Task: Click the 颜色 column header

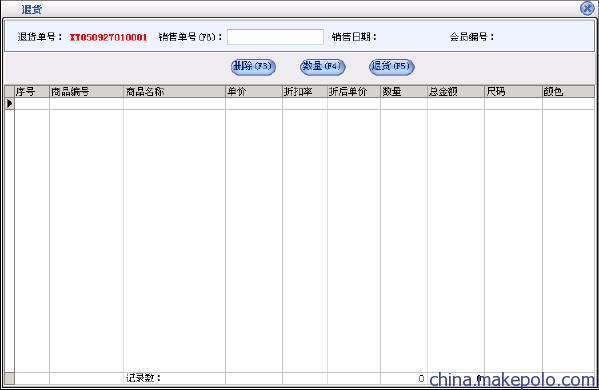Action: (569, 92)
